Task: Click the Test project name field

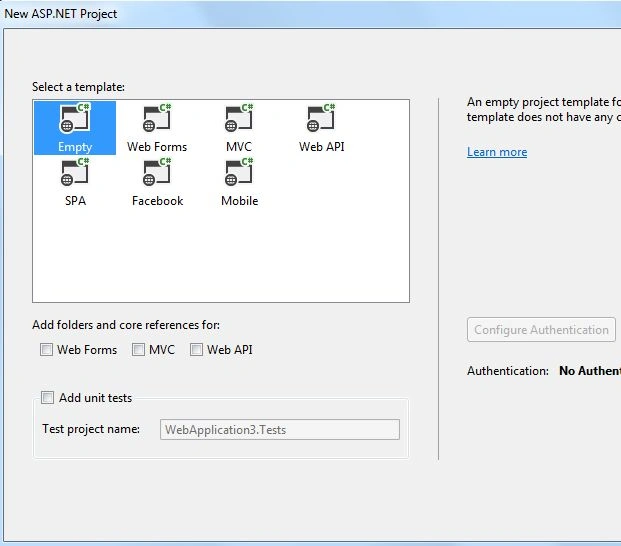Action: 280,430
